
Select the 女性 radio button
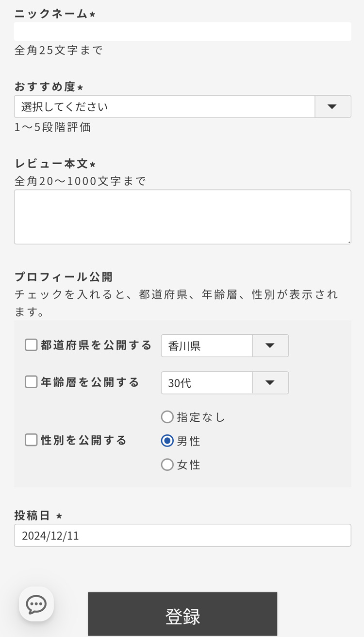tap(167, 465)
